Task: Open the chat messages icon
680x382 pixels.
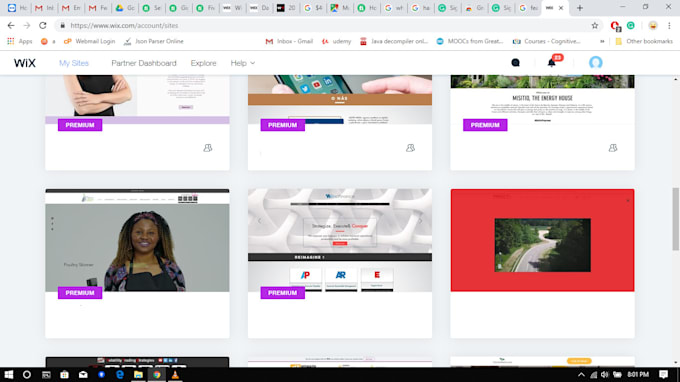Action: [x=515, y=62]
